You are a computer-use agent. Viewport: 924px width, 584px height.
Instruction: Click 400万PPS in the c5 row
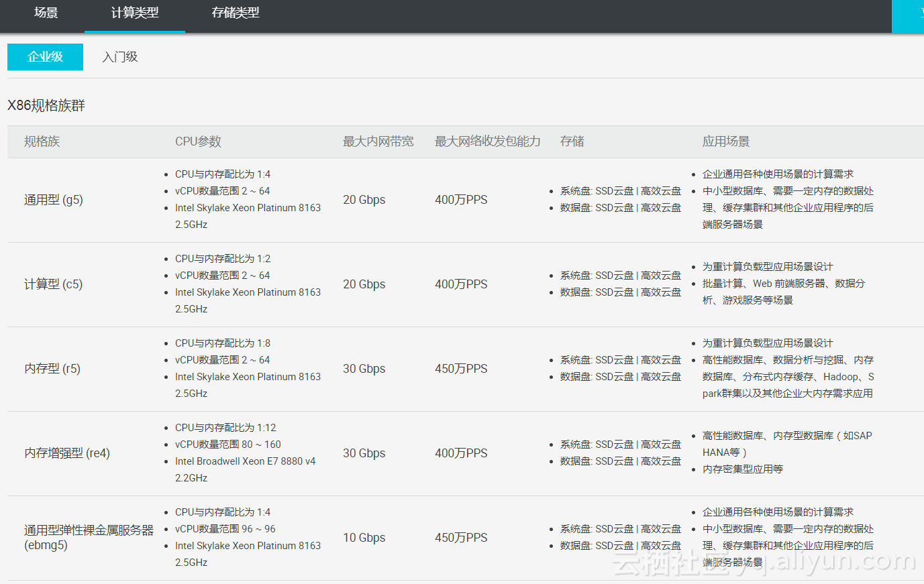(x=461, y=284)
